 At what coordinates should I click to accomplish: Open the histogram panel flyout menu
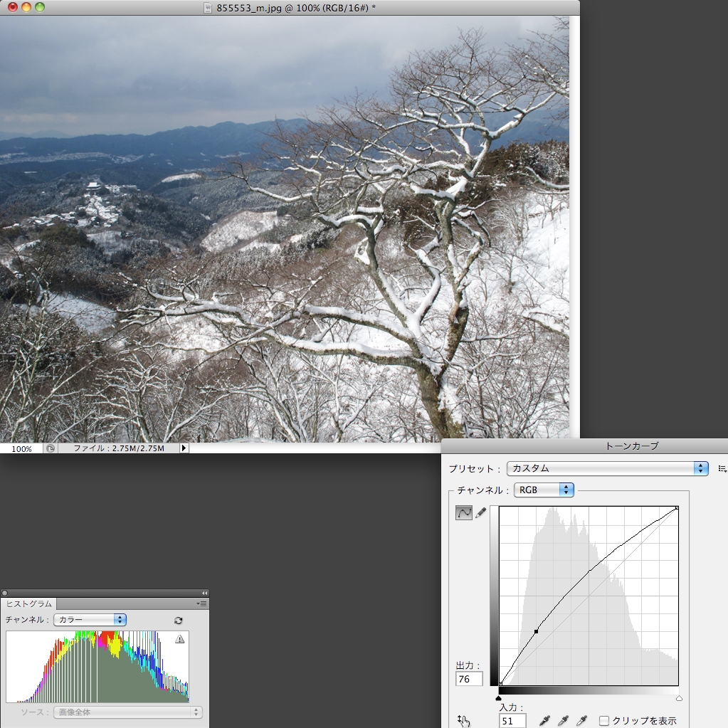click(202, 603)
